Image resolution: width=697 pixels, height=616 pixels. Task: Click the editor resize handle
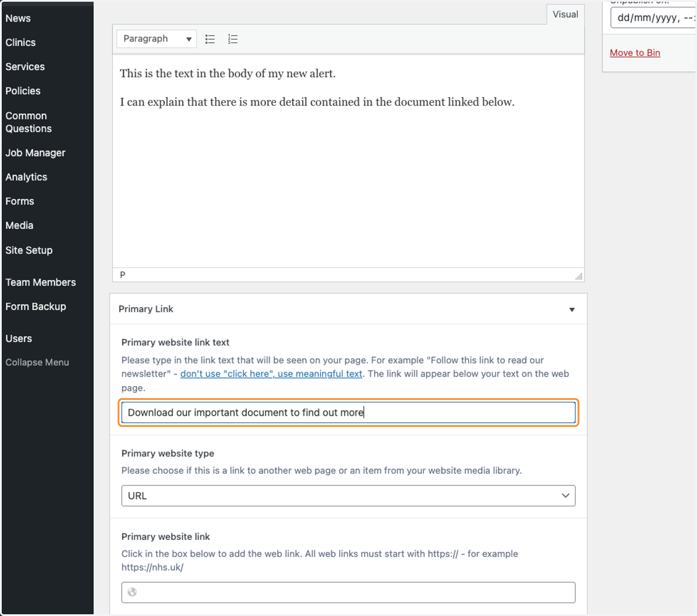point(579,276)
